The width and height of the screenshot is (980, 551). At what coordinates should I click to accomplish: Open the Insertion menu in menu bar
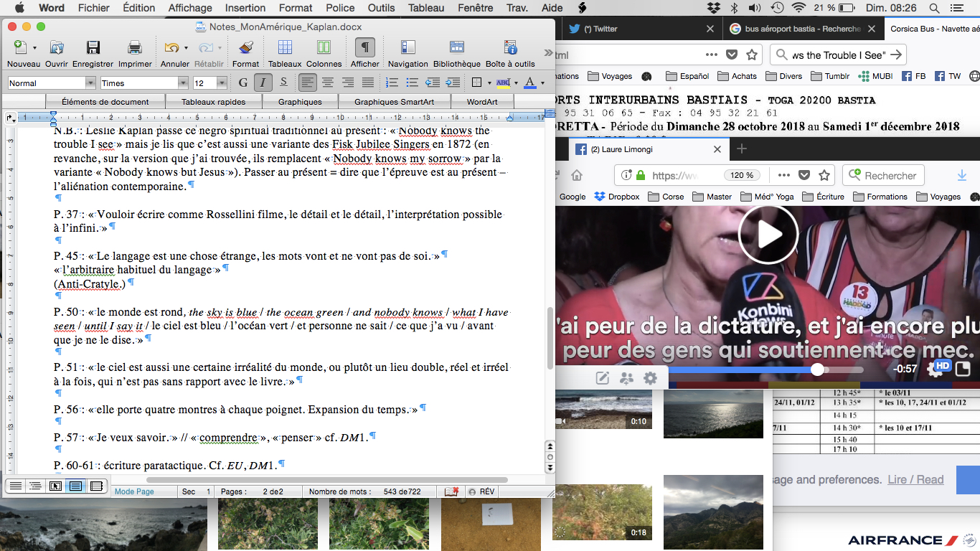click(x=245, y=8)
